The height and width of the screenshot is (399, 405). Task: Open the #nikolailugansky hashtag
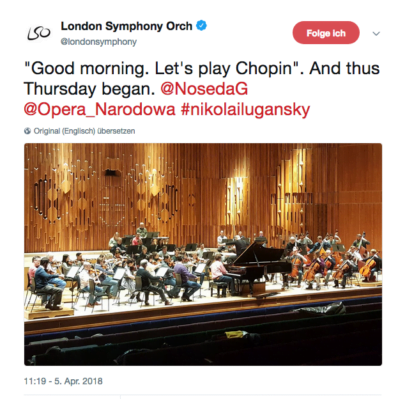point(245,110)
